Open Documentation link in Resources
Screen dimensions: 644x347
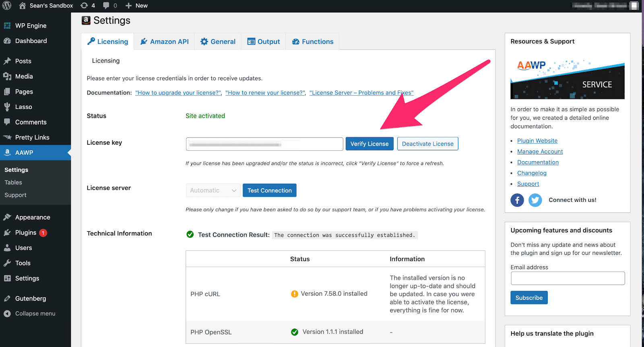pos(538,162)
